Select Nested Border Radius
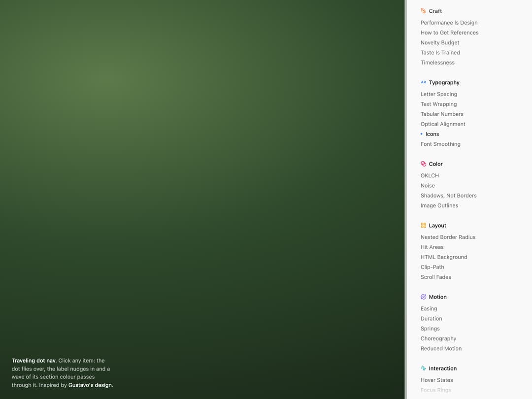 448,237
